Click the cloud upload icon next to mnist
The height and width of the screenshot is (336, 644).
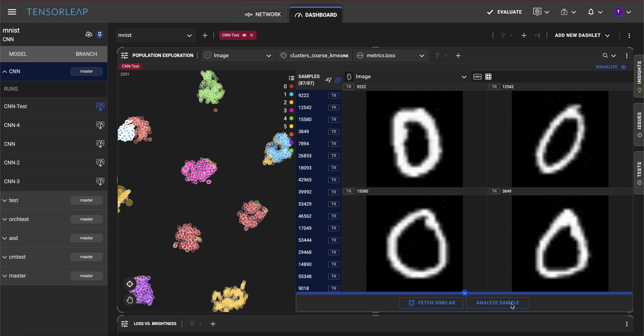(89, 34)
